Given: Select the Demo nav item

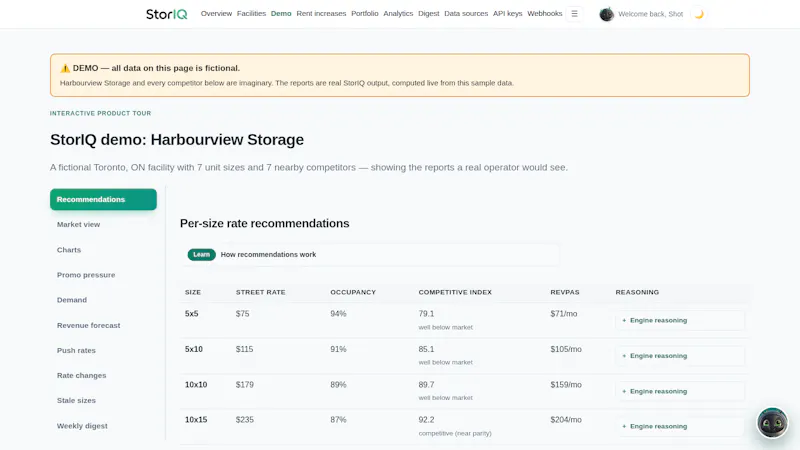Looking at the screenshot, I should [281, 14].
